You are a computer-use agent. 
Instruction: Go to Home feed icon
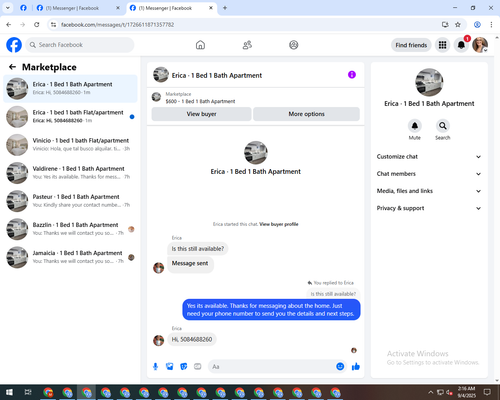[200, 45]
